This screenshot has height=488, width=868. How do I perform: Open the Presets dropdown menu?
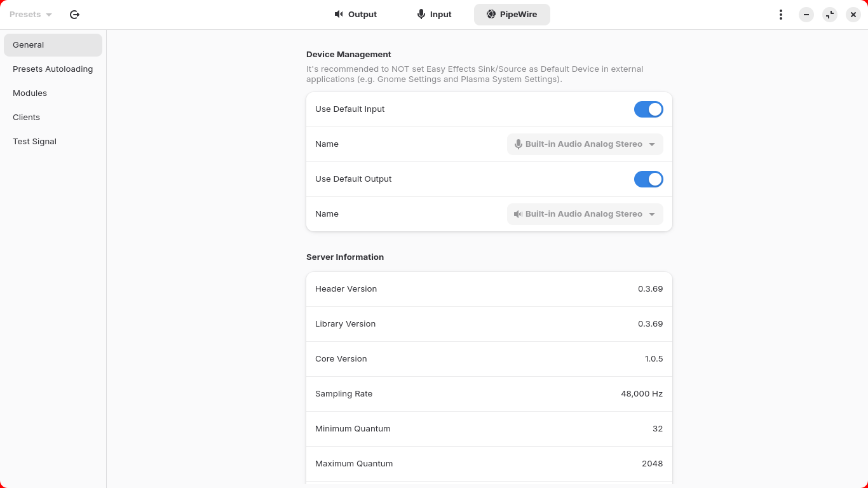(31, 15)
